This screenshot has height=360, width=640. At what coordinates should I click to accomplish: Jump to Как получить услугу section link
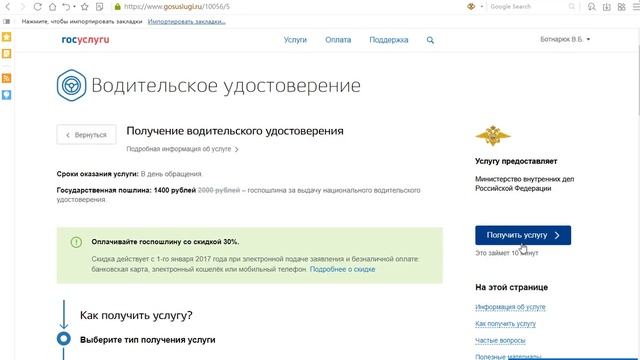click(x=505, y=324)
